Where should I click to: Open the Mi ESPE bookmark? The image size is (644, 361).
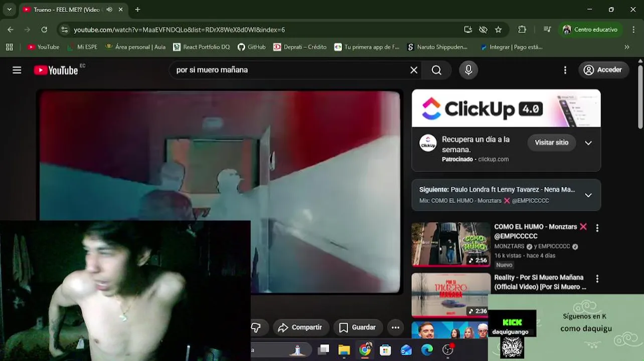click(83, 47)
